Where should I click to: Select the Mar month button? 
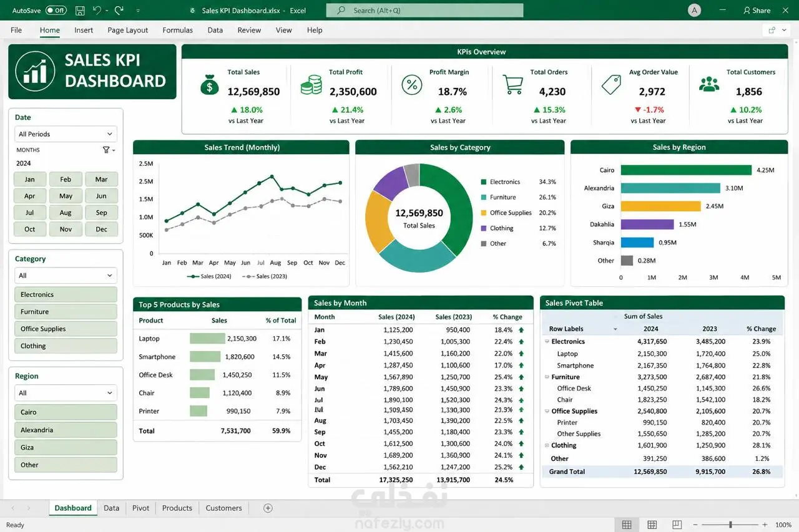101,180
